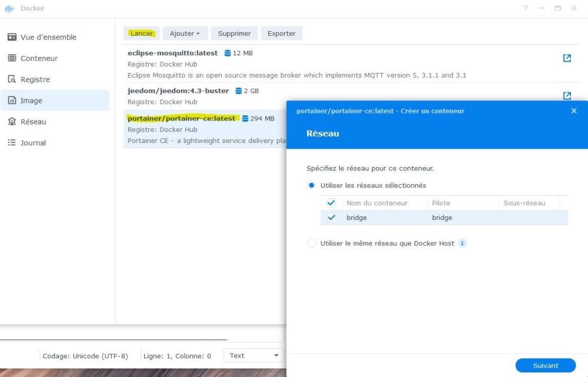The width and height of the screenshot is (588, 377).
Task: Click the Journal list icon
Action: click(12, 142)
